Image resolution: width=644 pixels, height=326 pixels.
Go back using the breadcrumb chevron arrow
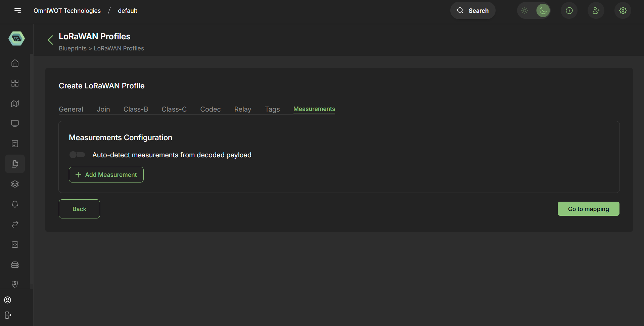[50, 40]
